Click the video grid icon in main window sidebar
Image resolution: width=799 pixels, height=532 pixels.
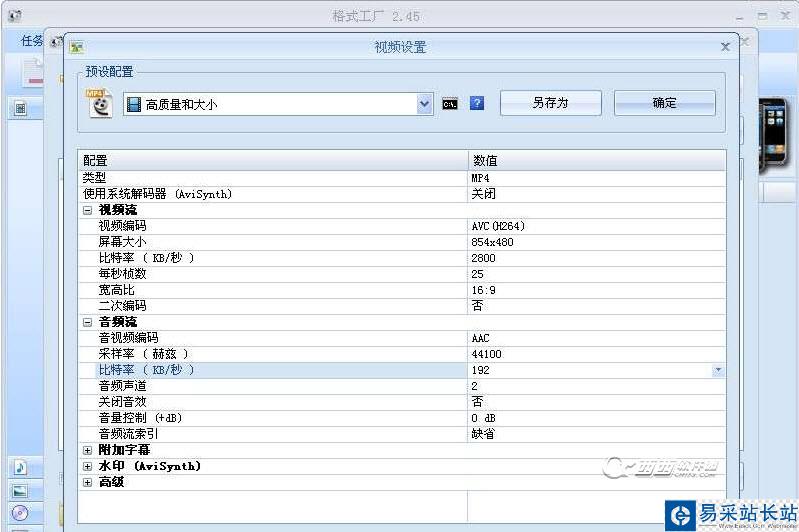(20, 108)
